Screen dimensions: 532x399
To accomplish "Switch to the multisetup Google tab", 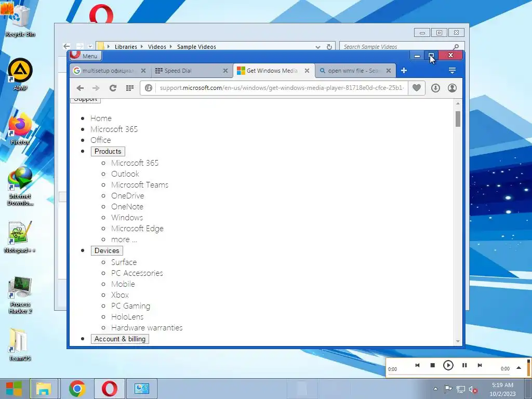I will click(109, 71).
